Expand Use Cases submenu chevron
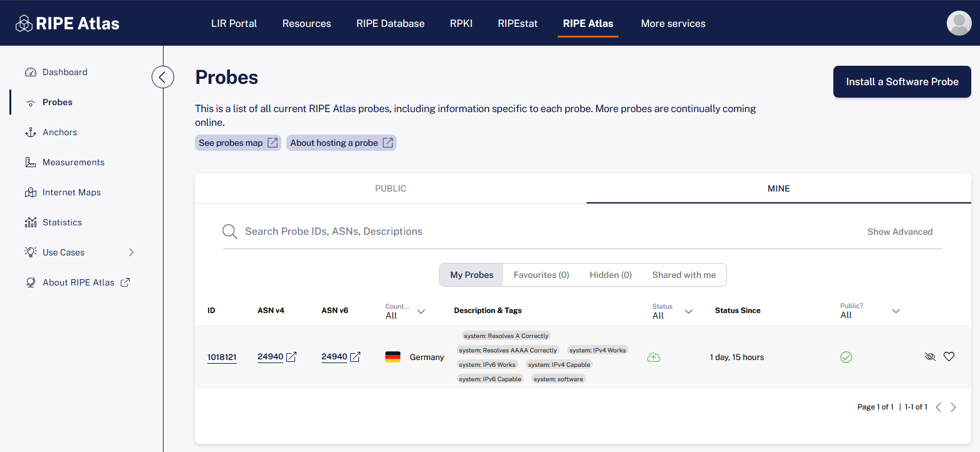Image resolution: width=980 pixels, height=452 pixels. coord(132,252)
